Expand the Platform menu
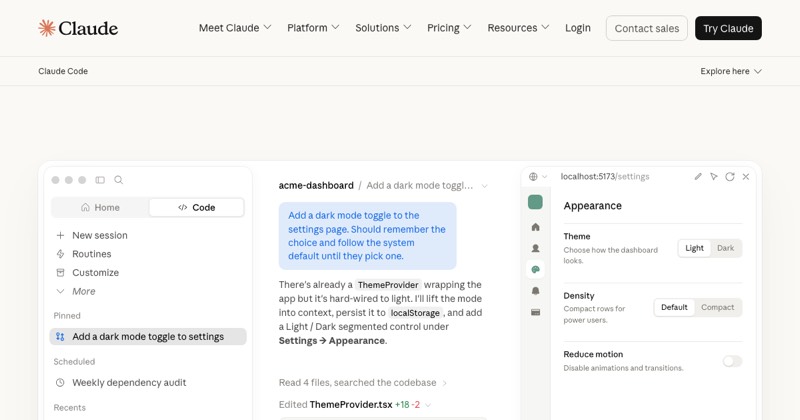 pos(313,28)
